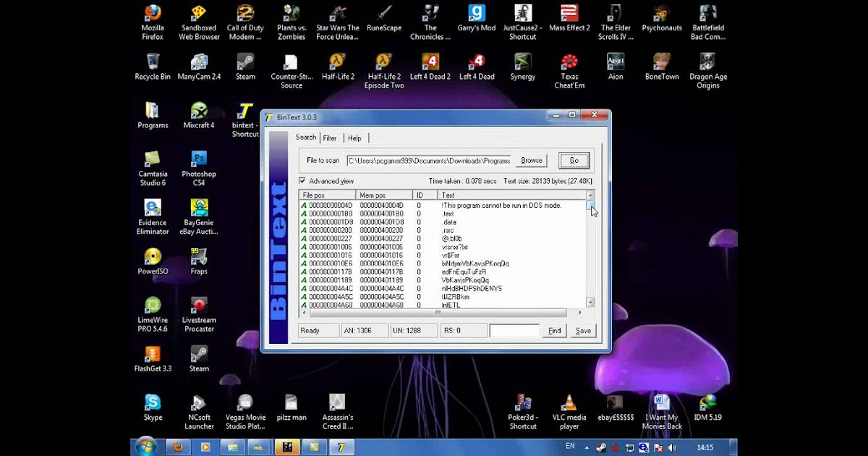The image size is (868, 456).
Task: Click the BinText taskbar button
Action: 342,447
